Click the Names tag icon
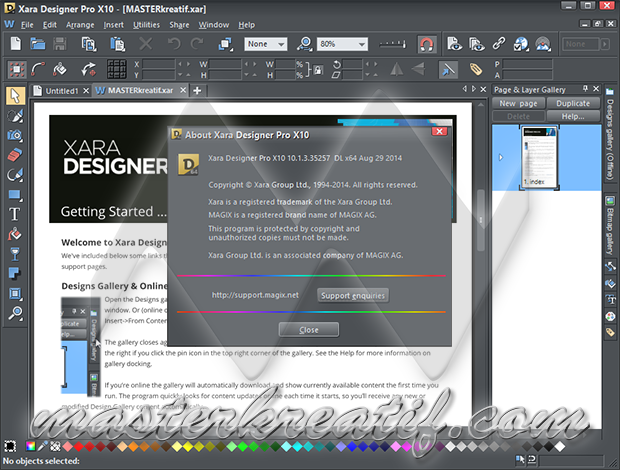620x470 pixels. (476, 69)
